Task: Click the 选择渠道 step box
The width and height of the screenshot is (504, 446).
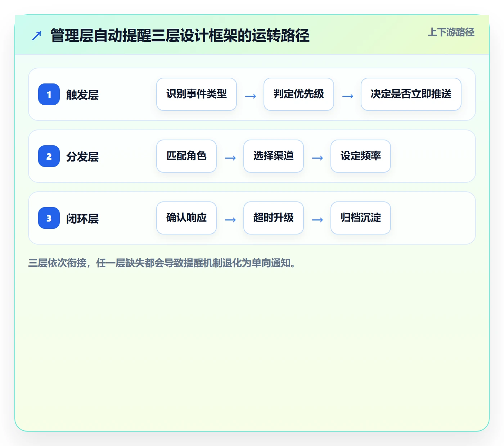Action: [x=274, y=156]
